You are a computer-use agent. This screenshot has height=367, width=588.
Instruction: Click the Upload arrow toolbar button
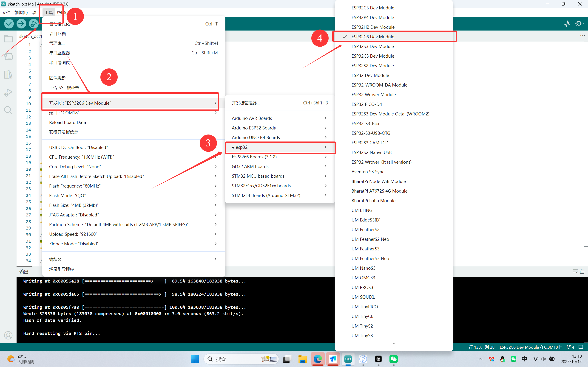(21, 24)
